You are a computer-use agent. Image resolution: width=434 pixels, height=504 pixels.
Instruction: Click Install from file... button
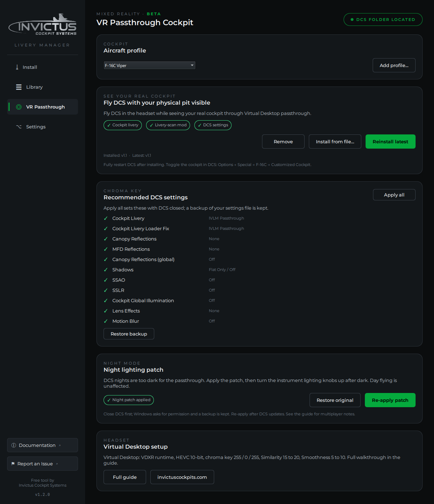pyautogui.click(x=335, y=142)
